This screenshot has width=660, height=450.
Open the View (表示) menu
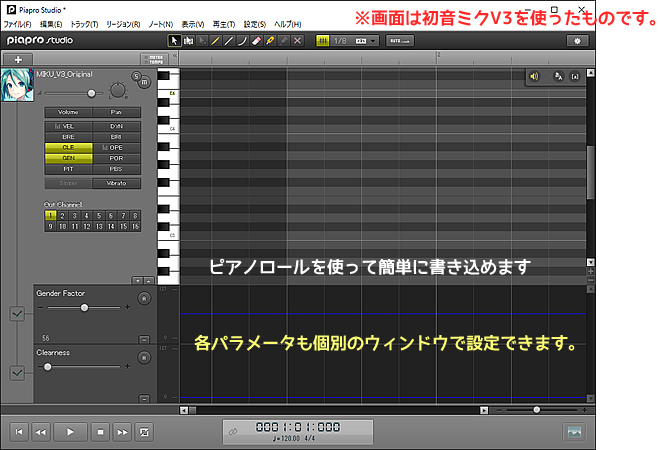point(193,24)
